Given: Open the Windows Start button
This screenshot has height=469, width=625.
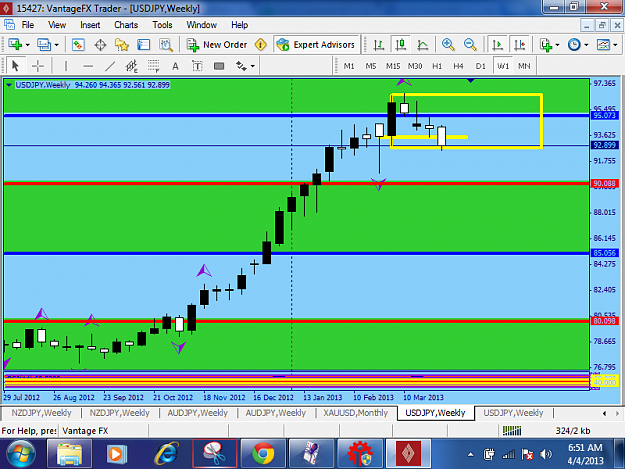Looking at the screenshot, I should pyautogui.click(x=20, y=454).
